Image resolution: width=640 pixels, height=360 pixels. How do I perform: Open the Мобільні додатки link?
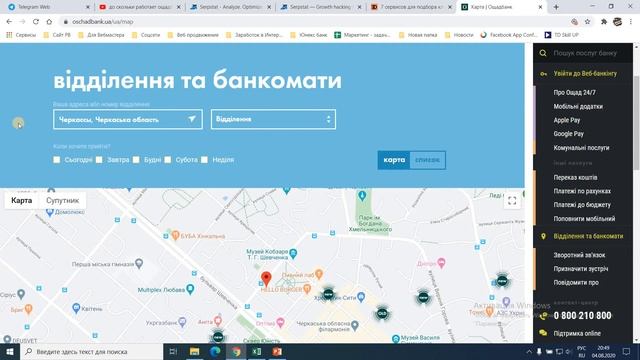[578, 107]
